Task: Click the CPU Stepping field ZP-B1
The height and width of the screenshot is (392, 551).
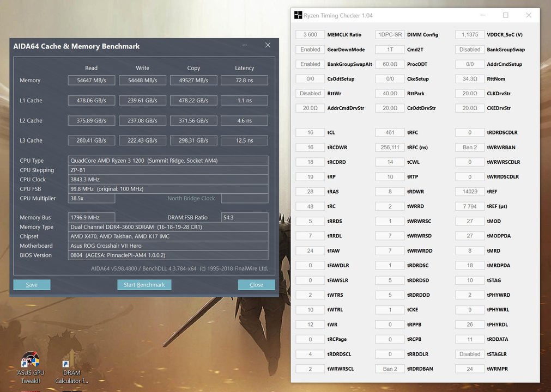Action: click(x=168, y=170)
